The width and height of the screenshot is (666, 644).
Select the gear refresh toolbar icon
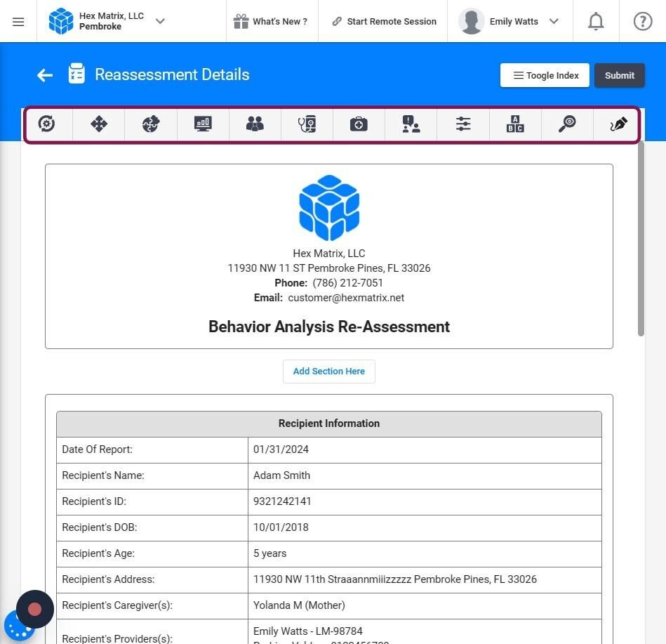[x=47, y=124]
